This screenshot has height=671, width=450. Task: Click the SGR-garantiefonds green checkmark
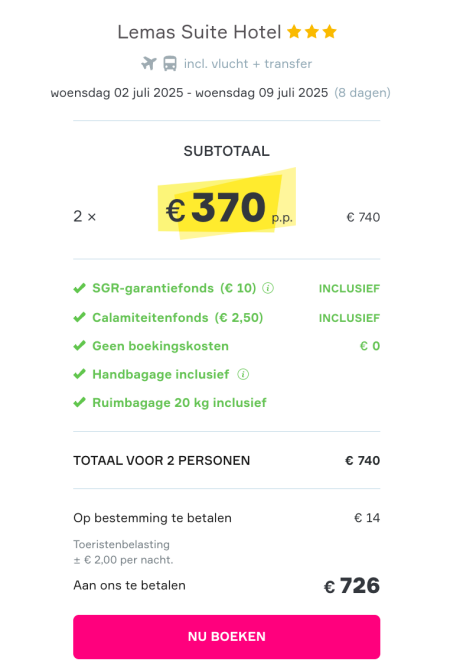80,288
